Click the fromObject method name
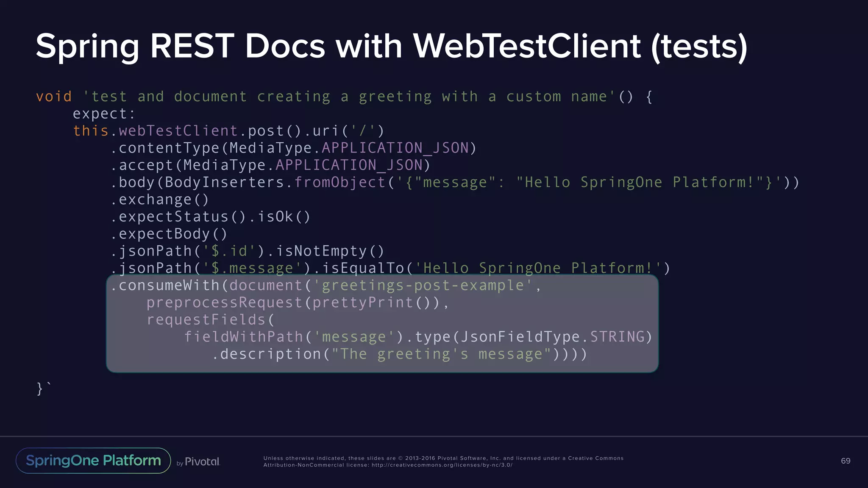The width and height of the screenshot is (868, 488). pos(339,183)
